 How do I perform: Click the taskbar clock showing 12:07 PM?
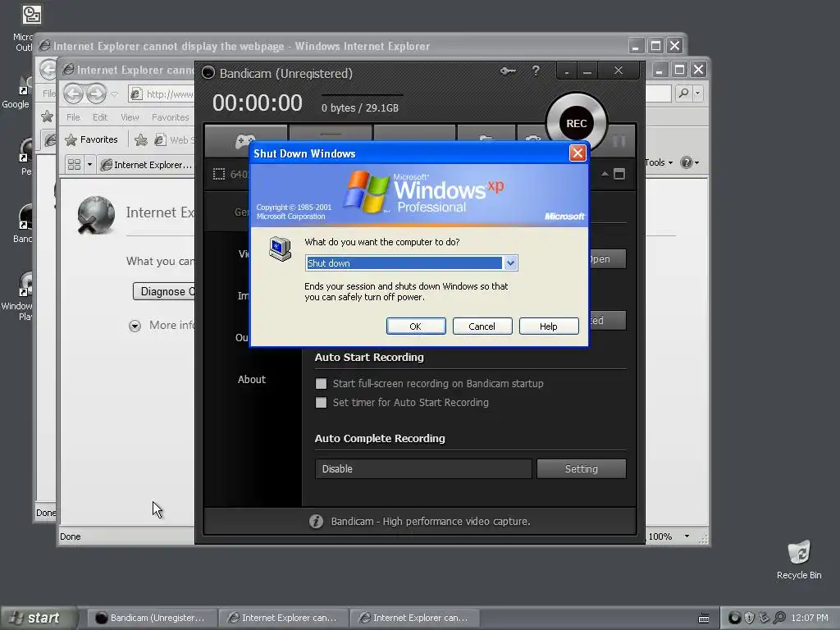[x=810, y=618]
